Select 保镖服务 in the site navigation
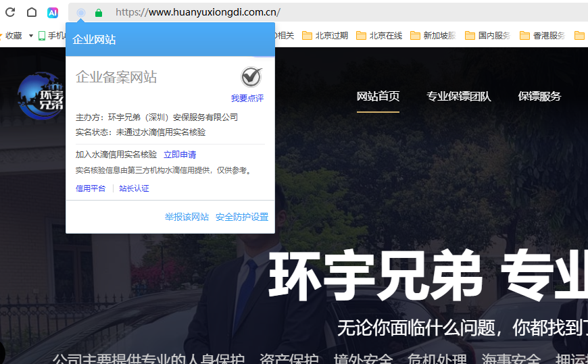This screenshot has height=364, width=588. pos(539,97)
